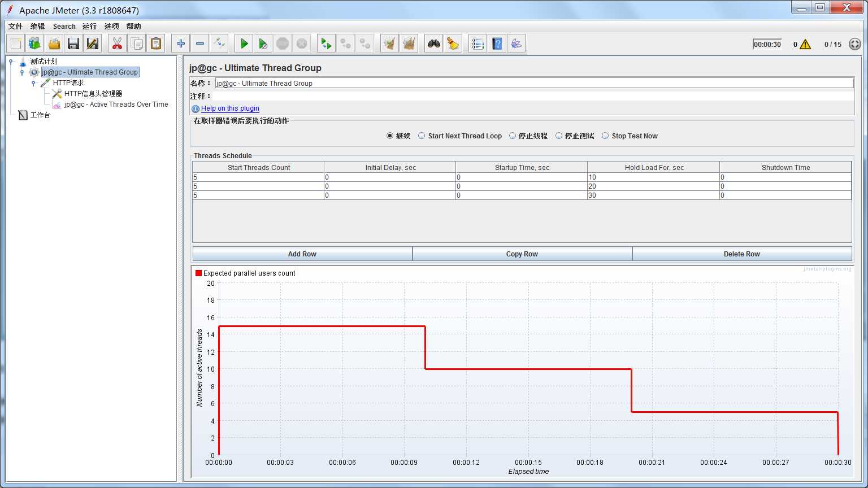868x488 pixels.
Task: Select the HTTP信息头管理器 tree item
Action: (x=93, y=94)
